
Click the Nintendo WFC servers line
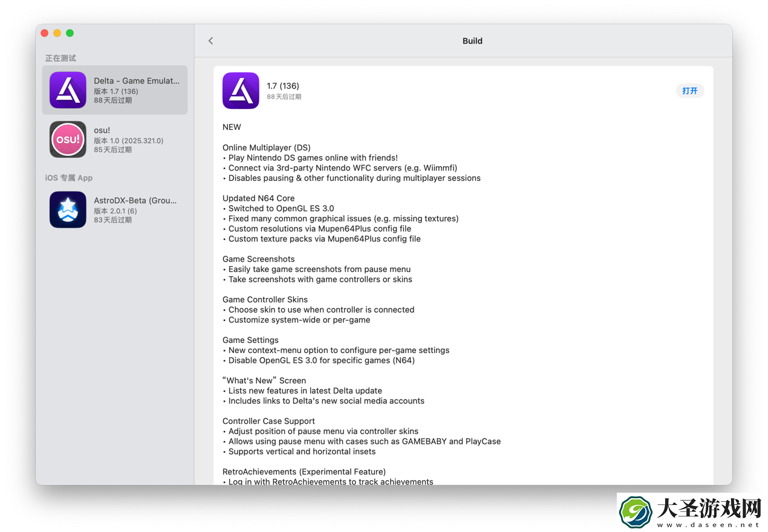point(340,168)
